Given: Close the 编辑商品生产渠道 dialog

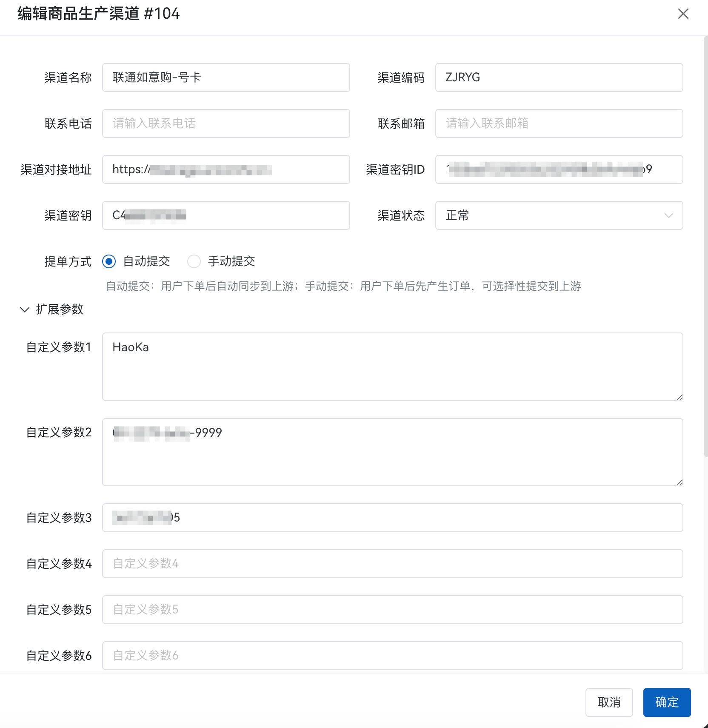Looking at the screenshot, I should [683, 14].
